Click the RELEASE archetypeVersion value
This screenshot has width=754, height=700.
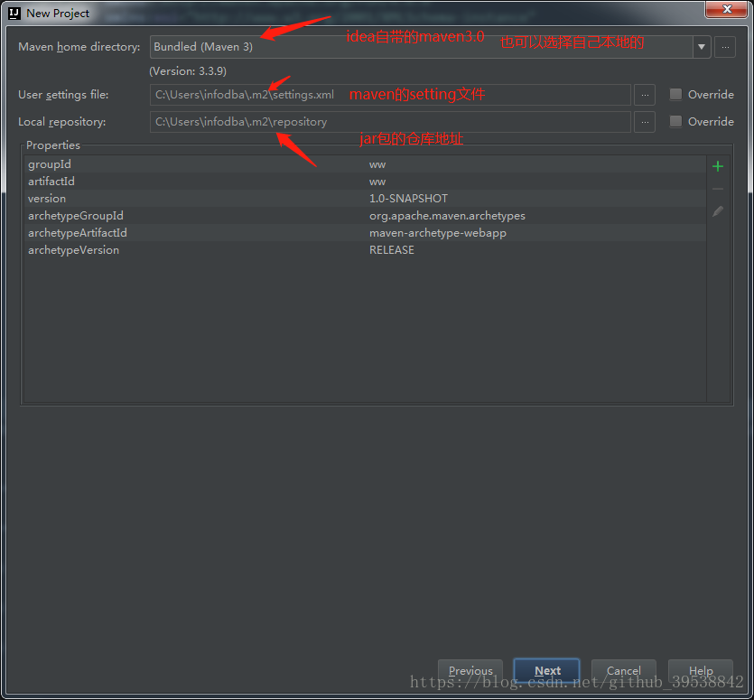(x=391, y=250)
